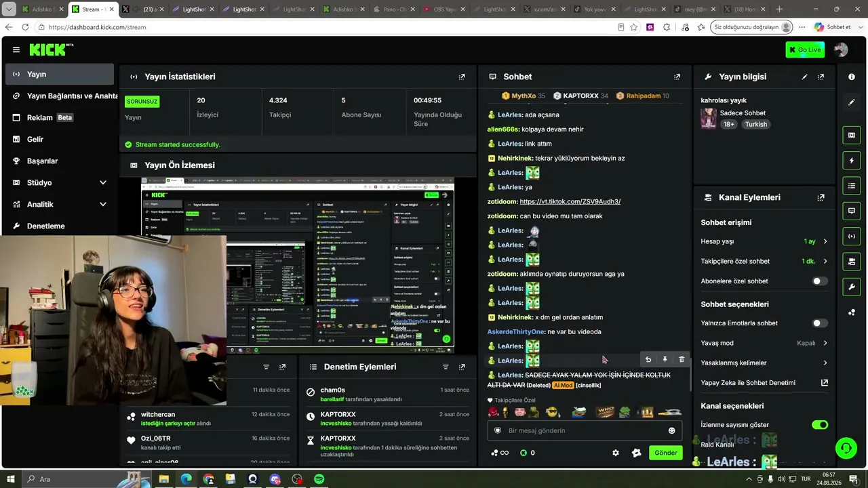868x488 pixels.
Task: Click the wrench icon in right rail
Action: tap(852, 287)
